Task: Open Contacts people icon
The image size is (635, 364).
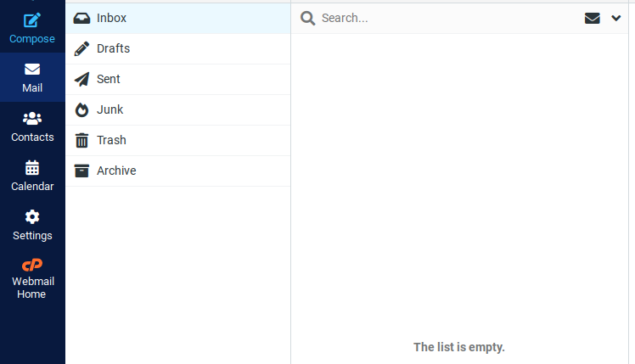Action: pyautogui.click(x=32, y=119)
